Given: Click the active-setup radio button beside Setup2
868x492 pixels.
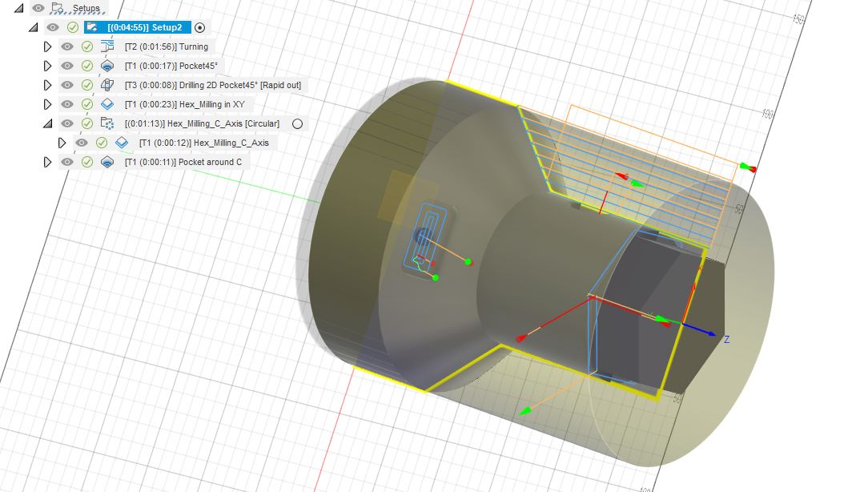Looking at the screenshot, I should (200, 27).
